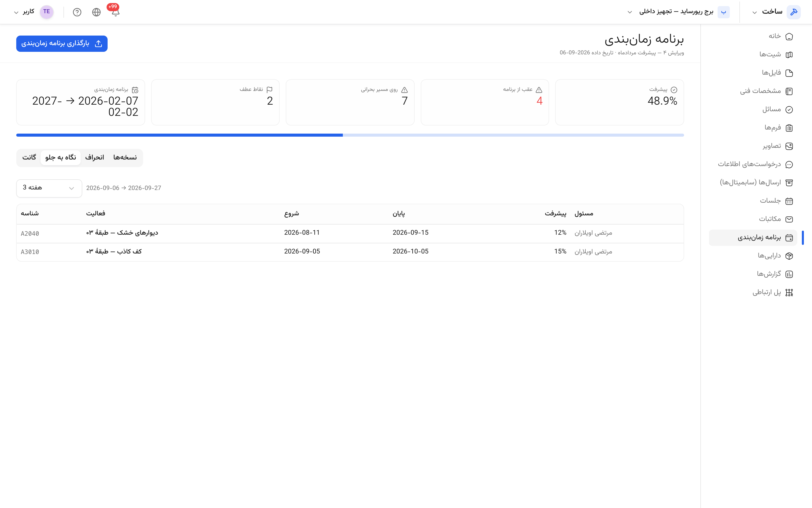Open the notifications bell
Viewport: 812px width, 508px height.
[x=115, y=12]
